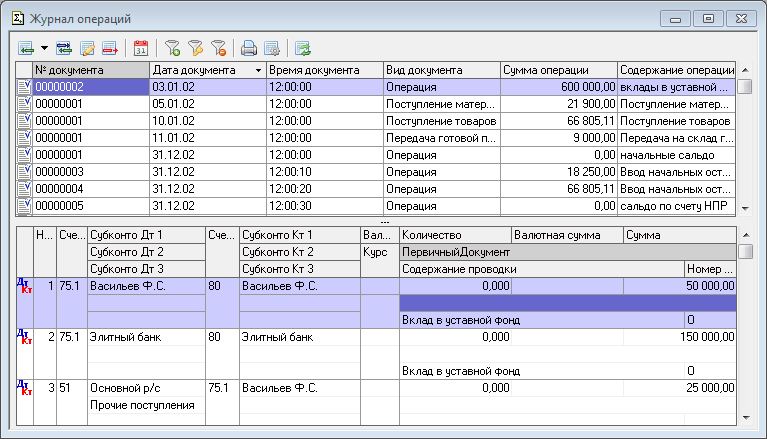Image resolution: width=767 pixels, height=439 pixels.
Task: Click the add new operation icon
Action: coord(27,47)
